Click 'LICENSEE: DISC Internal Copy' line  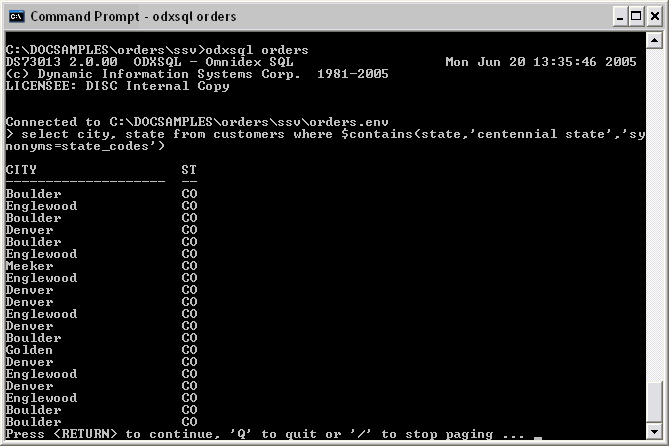[117, 86]
